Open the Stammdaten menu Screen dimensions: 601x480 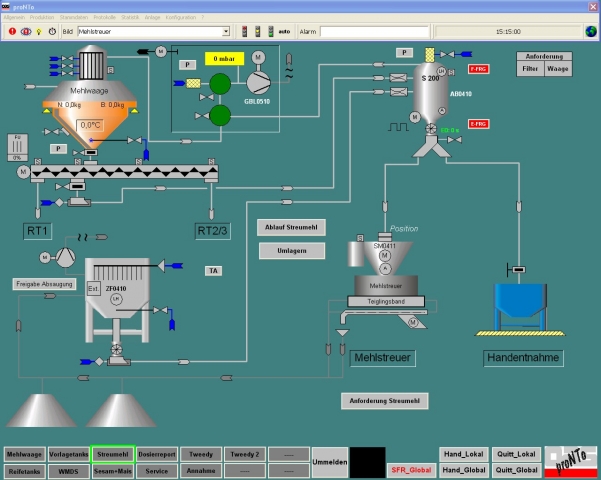click(74, 17)
